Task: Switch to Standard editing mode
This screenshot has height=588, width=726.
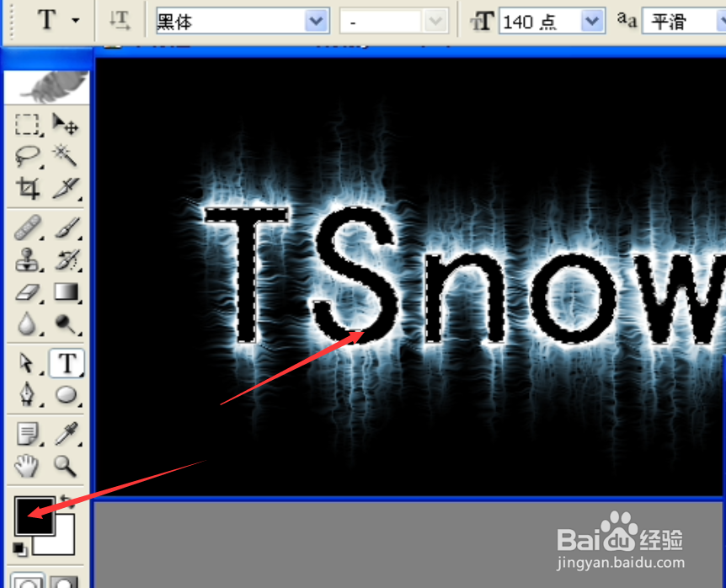Action: [x=27, y=581]
